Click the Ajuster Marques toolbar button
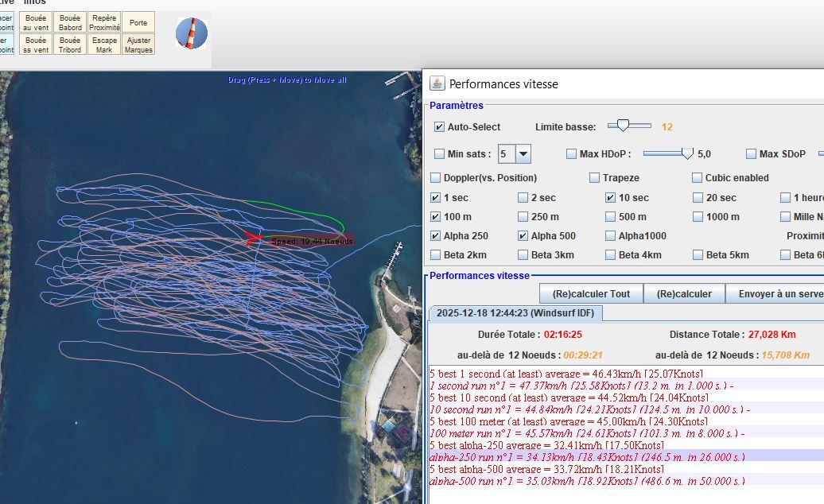The image size is (824, 504). pos(138,45)
